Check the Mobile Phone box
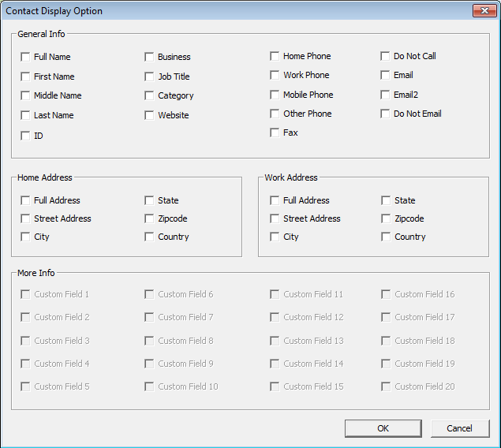The height and width of the screenshot is (448, 501). pyautogui.click(x=275, y=95)
